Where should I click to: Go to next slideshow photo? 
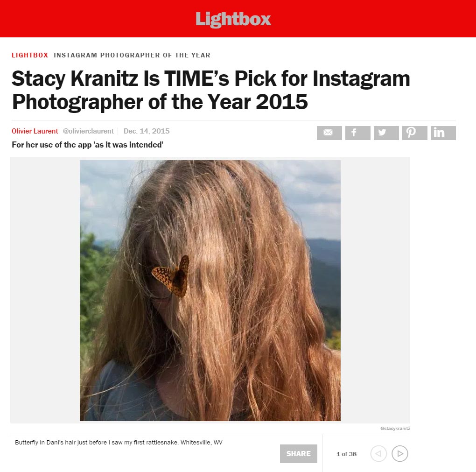click(x=400, y=453)
